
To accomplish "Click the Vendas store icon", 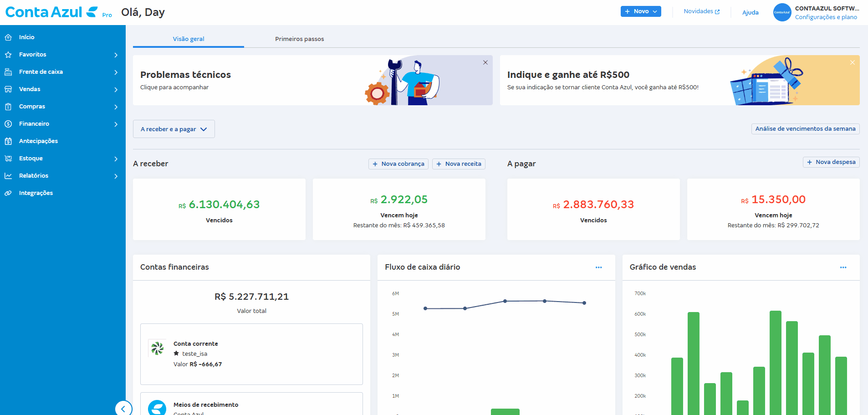I will pyautogui.click(x=8, y=89).
